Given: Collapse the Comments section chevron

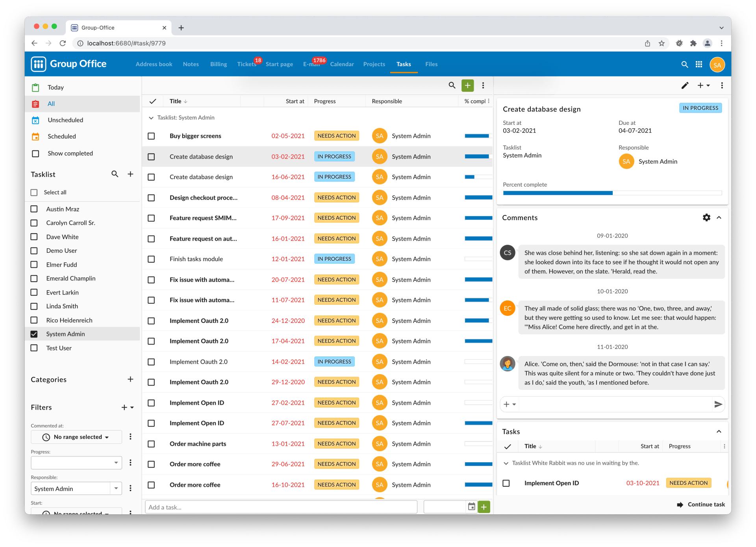Looking at the screenshot, I should 719,217.
